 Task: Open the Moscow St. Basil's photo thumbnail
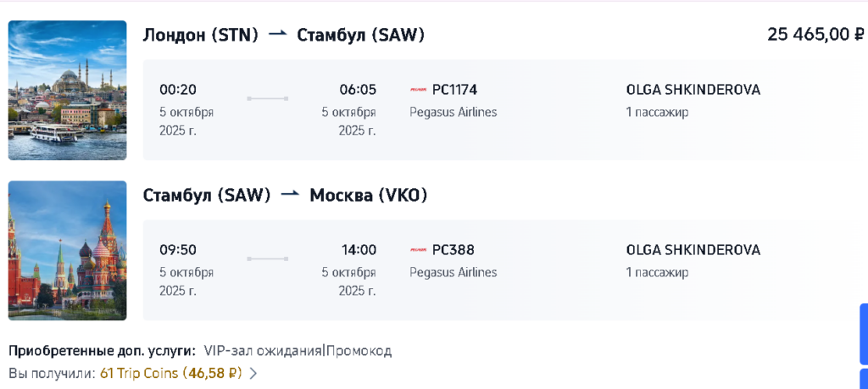click(68, 250)
